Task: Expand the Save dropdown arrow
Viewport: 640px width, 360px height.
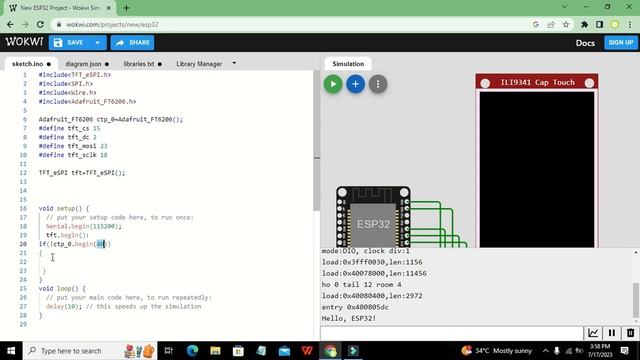Action: pos(98,42)
